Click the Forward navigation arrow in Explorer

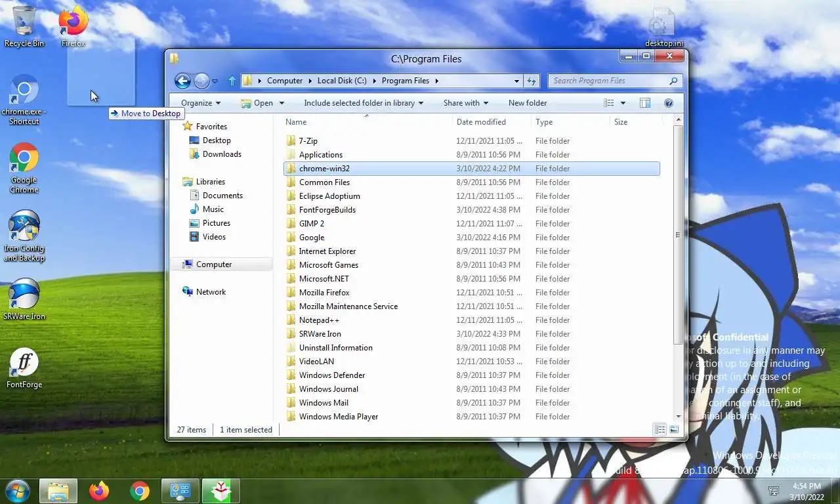point(201,81)
